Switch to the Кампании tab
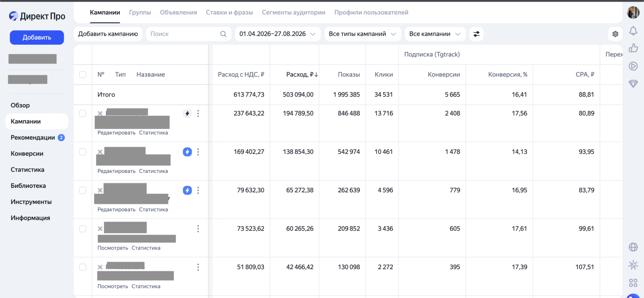644x298 pixels. click(x=105, y=12)
